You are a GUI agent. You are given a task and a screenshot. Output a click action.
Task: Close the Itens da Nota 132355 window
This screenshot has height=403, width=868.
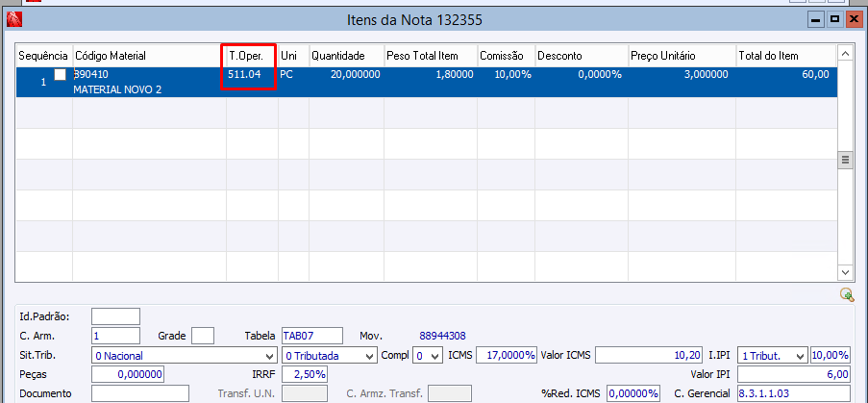pyautogui.click(x=853, y=20)
